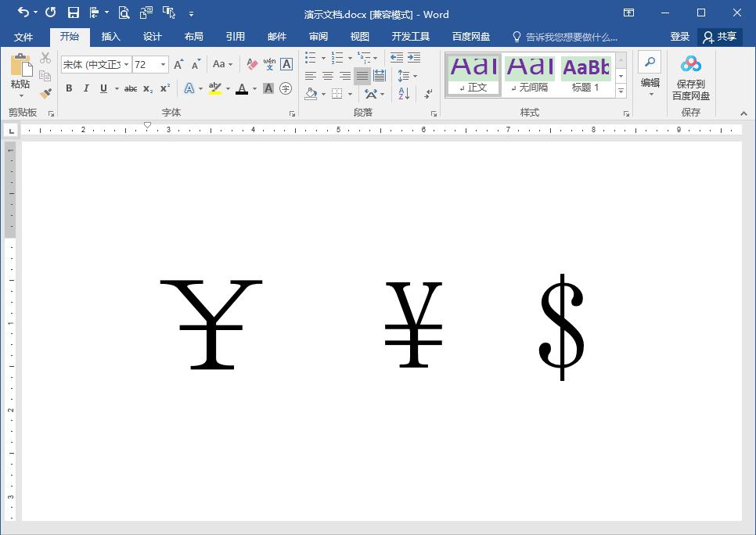
Task: Click the dollar sign in the document
Action: click(x=562, y=327)
